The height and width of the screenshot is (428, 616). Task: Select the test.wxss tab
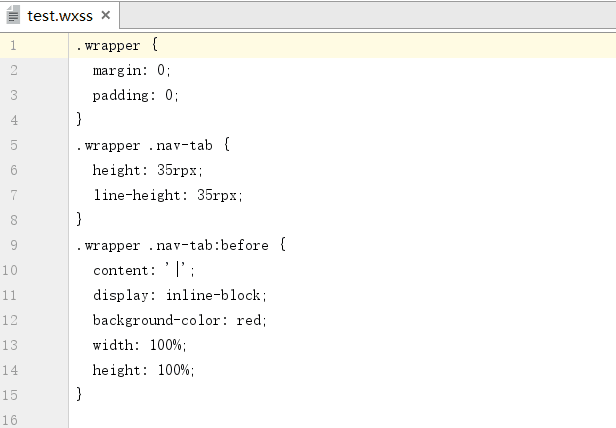59,16
